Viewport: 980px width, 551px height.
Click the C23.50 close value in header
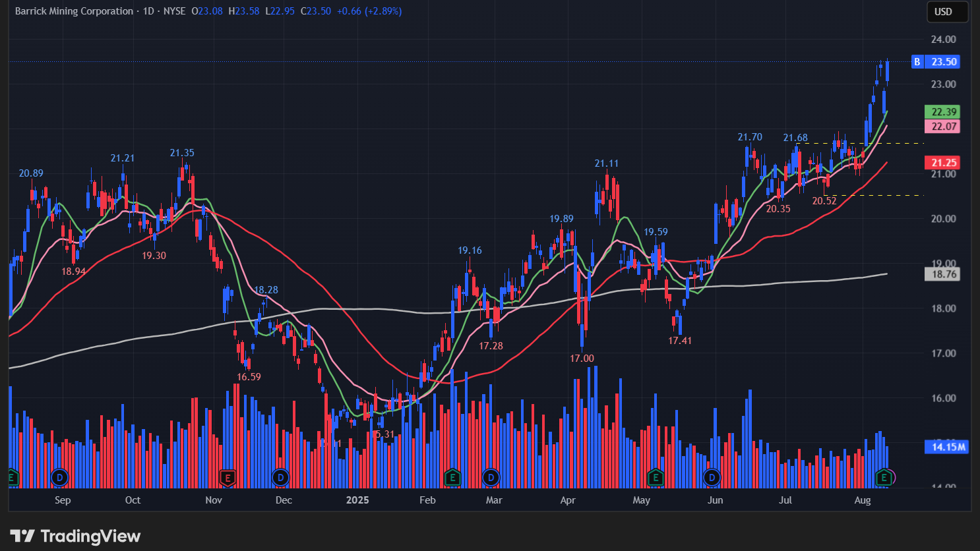[316, 11]
